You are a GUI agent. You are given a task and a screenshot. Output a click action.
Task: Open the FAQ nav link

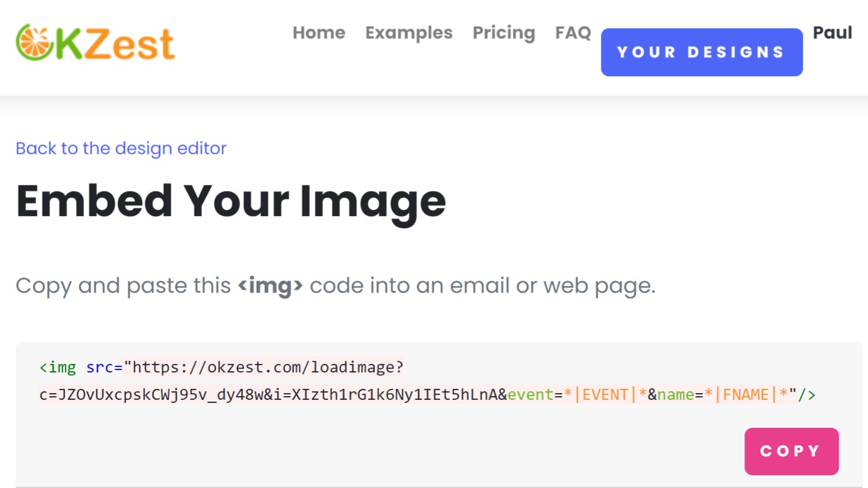573,33
